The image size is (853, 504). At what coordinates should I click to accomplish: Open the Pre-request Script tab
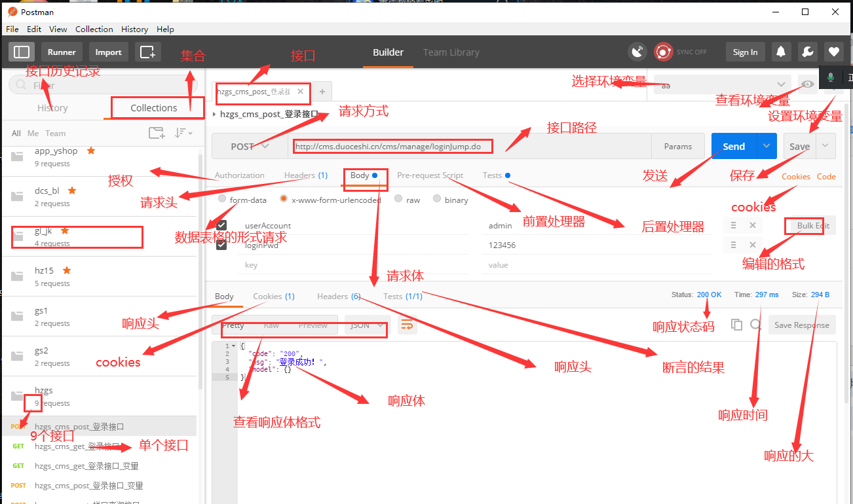[430, 175]
